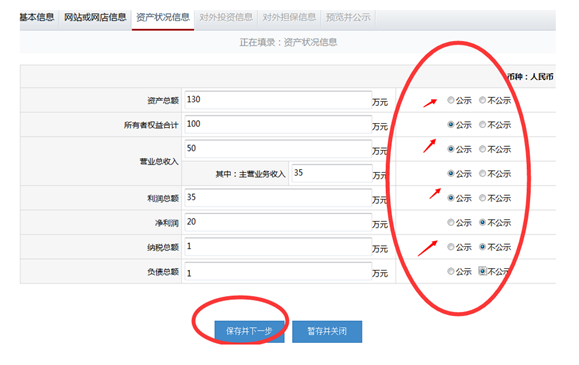Select 不公示 for 纳税总额 row
The height and width of the screenshot is (365, 579).
482,247
